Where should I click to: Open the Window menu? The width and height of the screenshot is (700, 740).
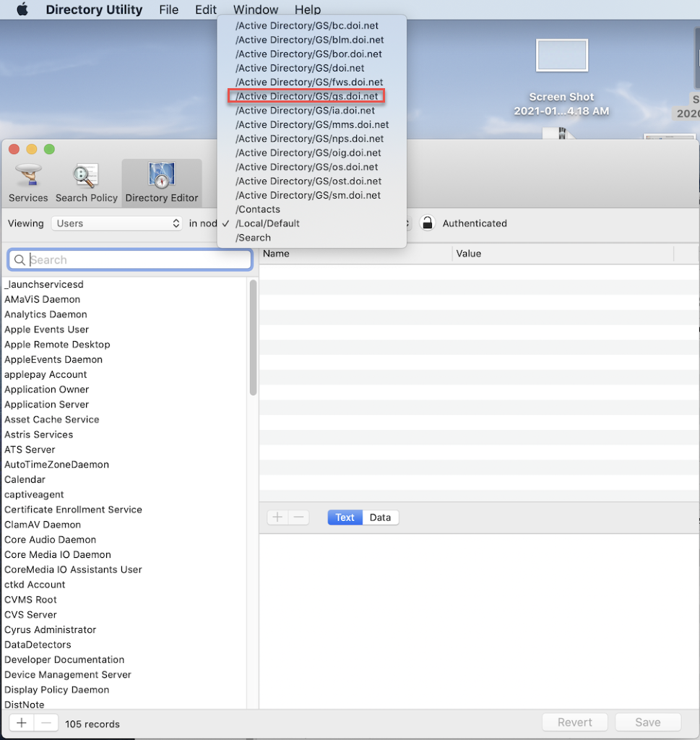tap(256, 9)
